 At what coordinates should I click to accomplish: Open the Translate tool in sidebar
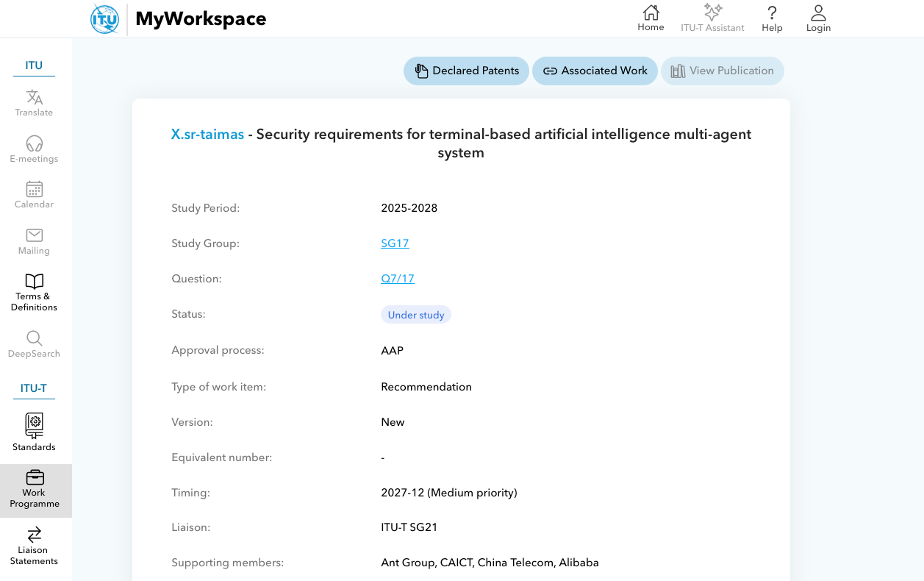click(x=34, y=97)
